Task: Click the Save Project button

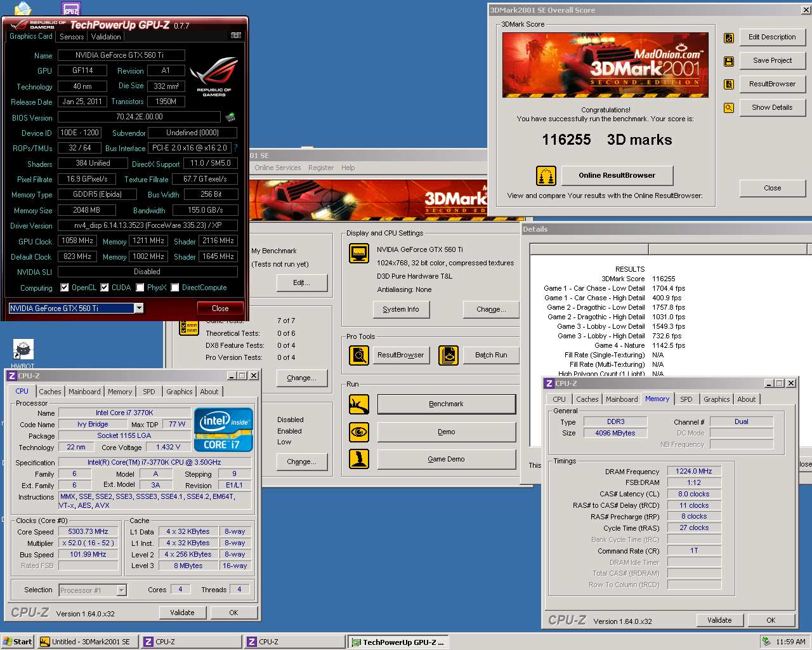Action: (772, 60)
